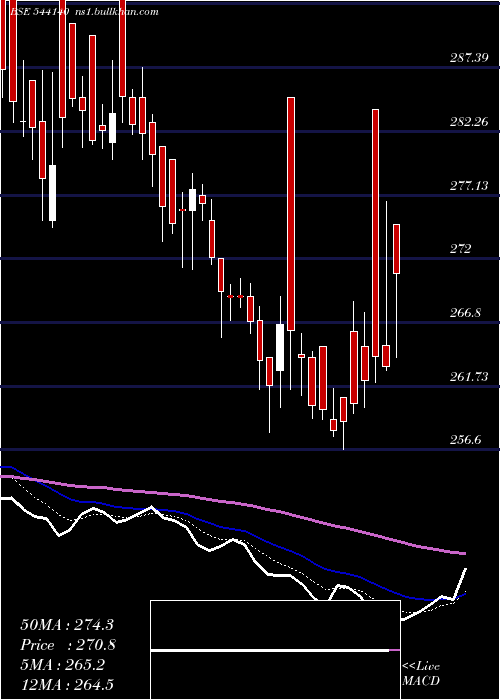Click the right end of the purple 50MA line

click(x=464, y=554)
